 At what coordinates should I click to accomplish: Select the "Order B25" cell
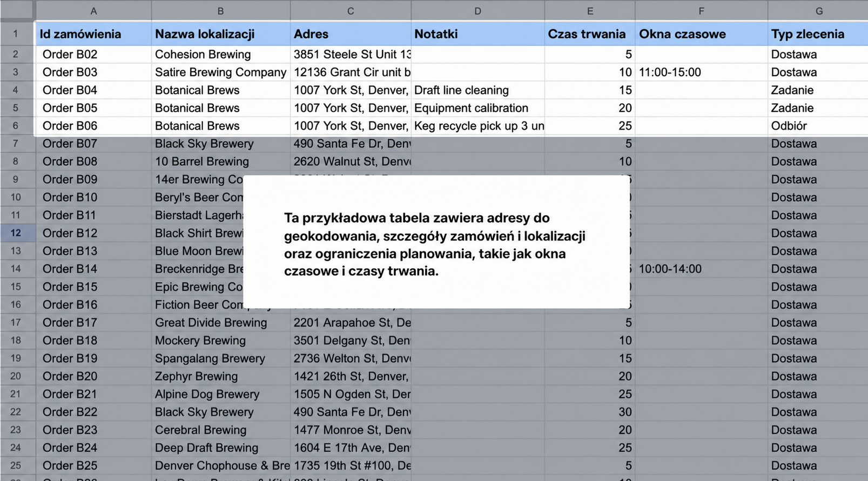(x=93, y=465)
